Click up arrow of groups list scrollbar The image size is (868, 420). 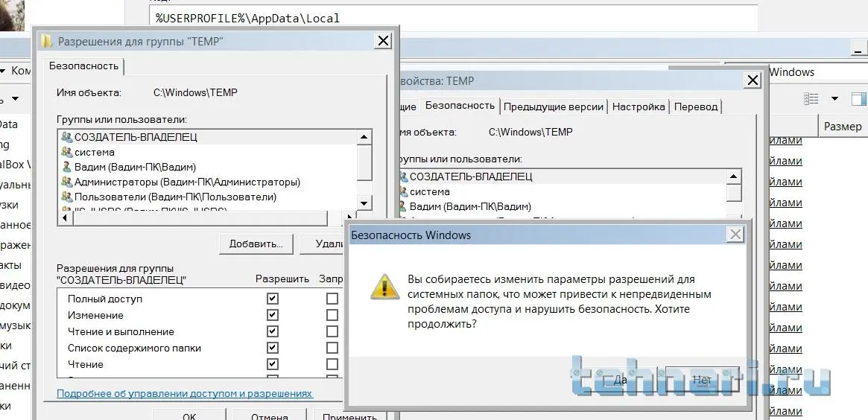(364, 137)
